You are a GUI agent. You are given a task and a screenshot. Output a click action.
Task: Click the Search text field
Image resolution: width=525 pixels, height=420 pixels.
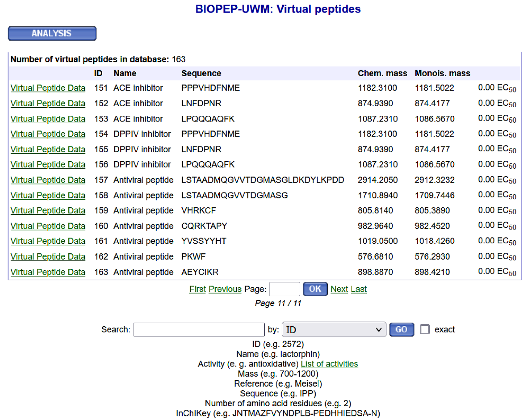[199, 330]
